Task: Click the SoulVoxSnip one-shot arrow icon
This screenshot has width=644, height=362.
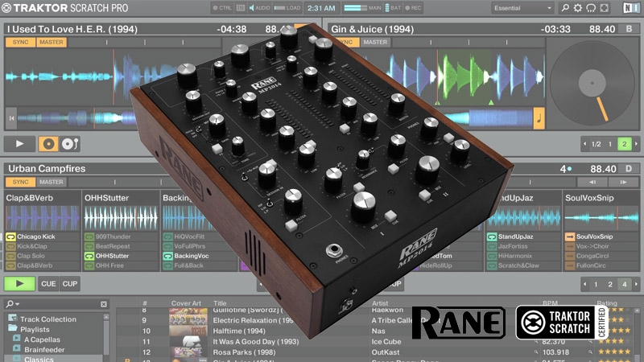Action: 570,237
